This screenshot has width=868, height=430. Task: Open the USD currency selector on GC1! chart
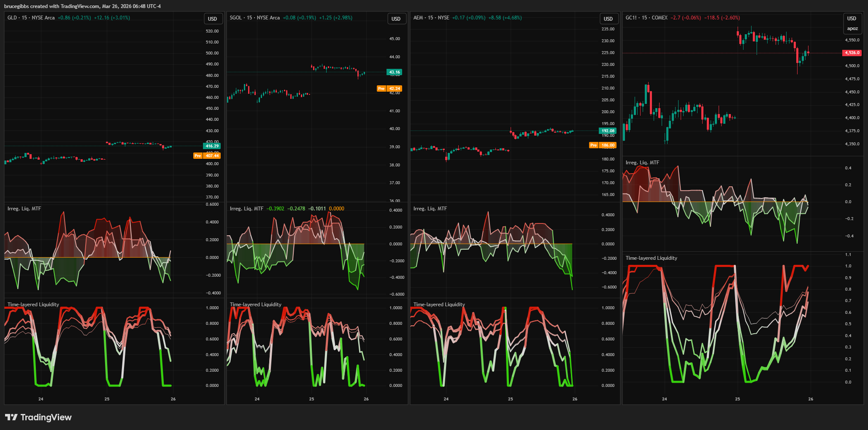tap(852, 19)
